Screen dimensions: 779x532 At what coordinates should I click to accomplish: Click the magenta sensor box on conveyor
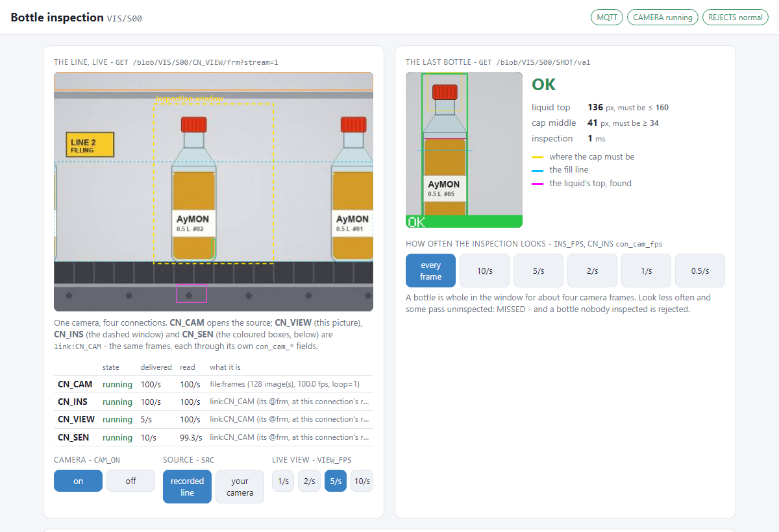(192, 293)
